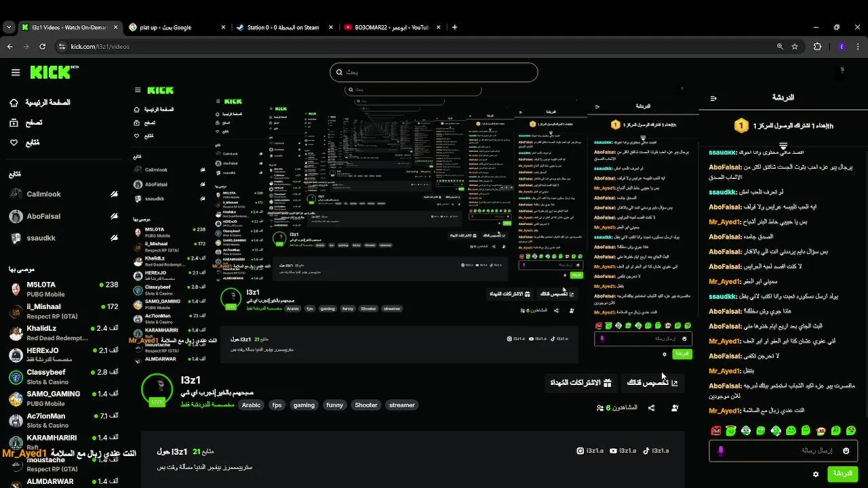The width and height of the screenshot is (868, 488).
Task: Switch to the plat up Google tab
Action: click(177, 27)
